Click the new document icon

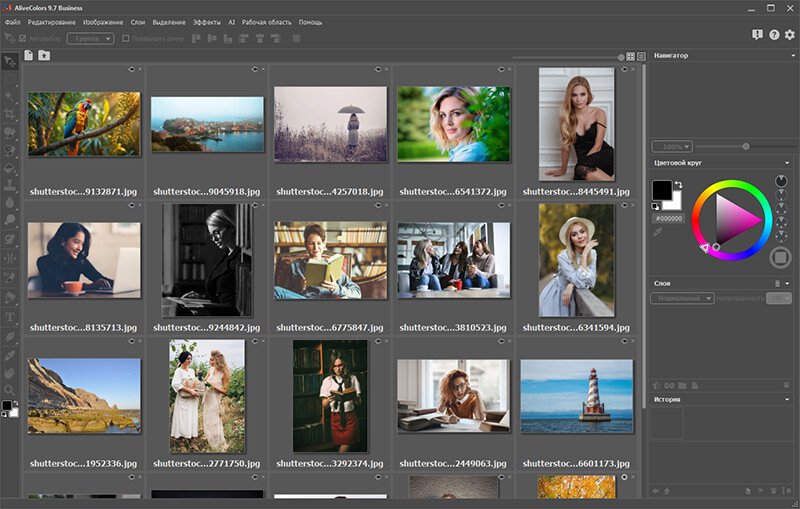click(x=29, y=55)
